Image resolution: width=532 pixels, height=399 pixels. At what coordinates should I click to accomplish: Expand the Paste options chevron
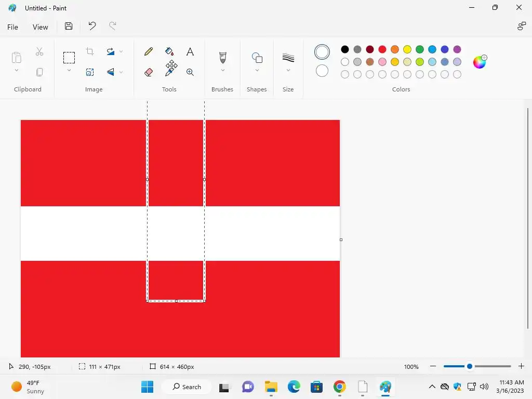pos(16,70)
